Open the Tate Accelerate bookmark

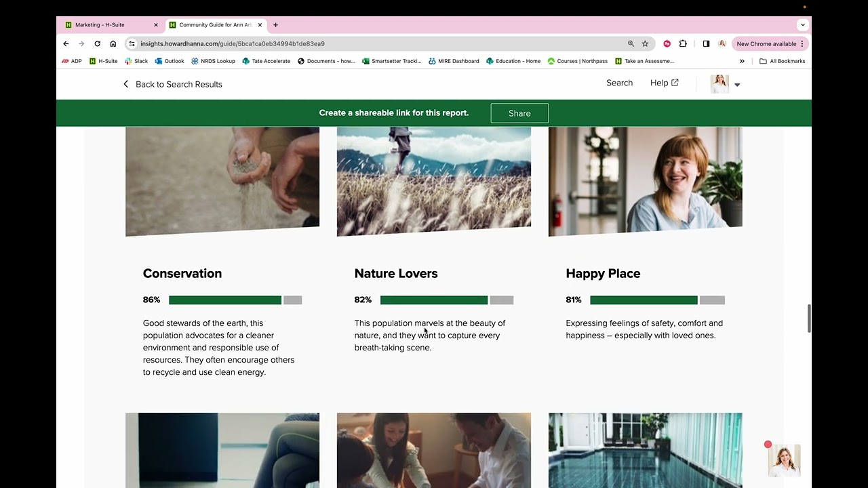(267, 61)
